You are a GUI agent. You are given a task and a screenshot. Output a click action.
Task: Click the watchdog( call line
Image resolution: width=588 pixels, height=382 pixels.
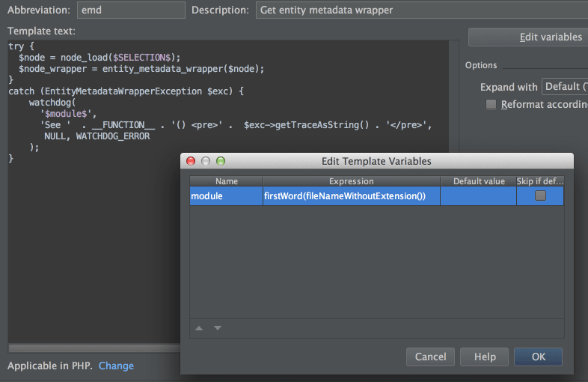(x=52, y=103)
